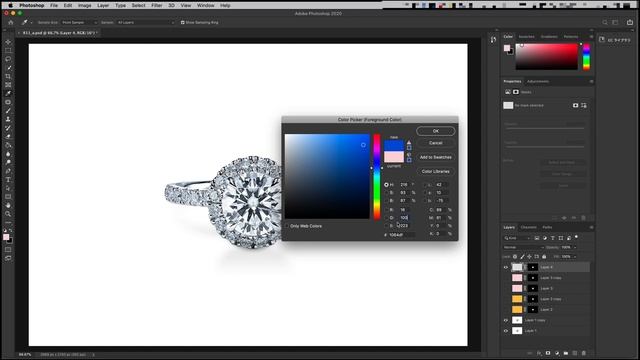This screenshot has height=360, width=640.
Task: Click Color Libraries button
Action: pyautogui.click(x=436, y=171)
